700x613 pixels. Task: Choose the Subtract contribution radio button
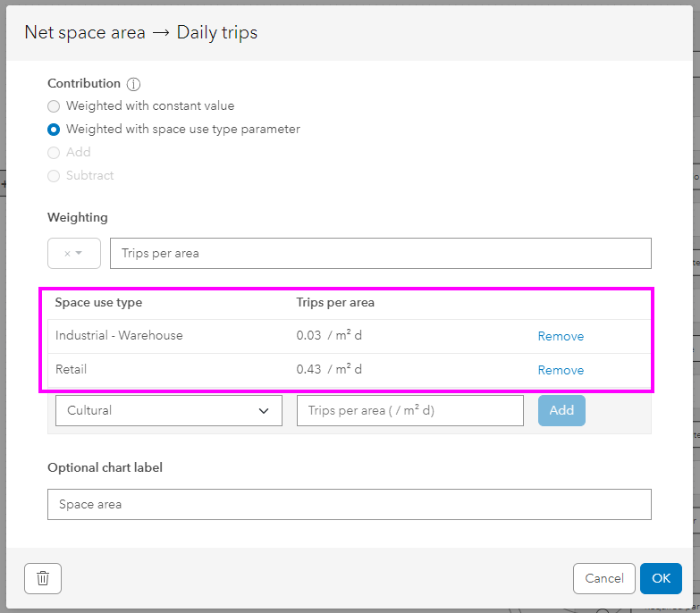point(54,175)
